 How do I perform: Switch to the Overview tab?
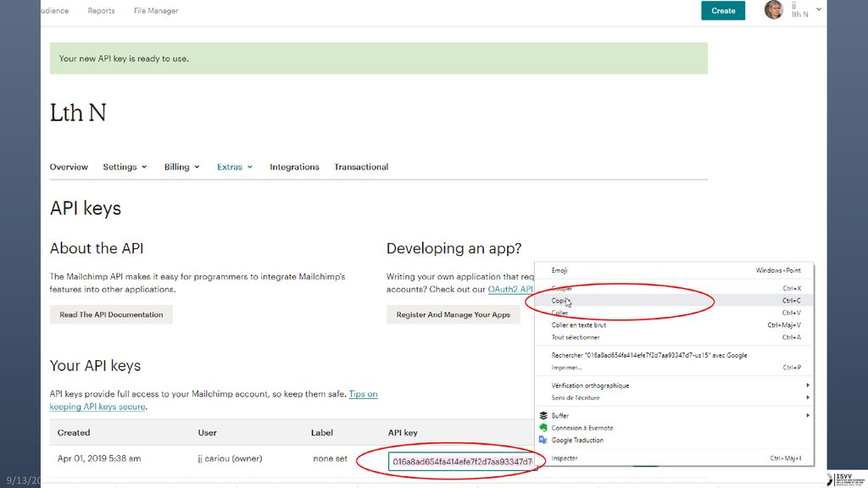[x=69, y=167]
